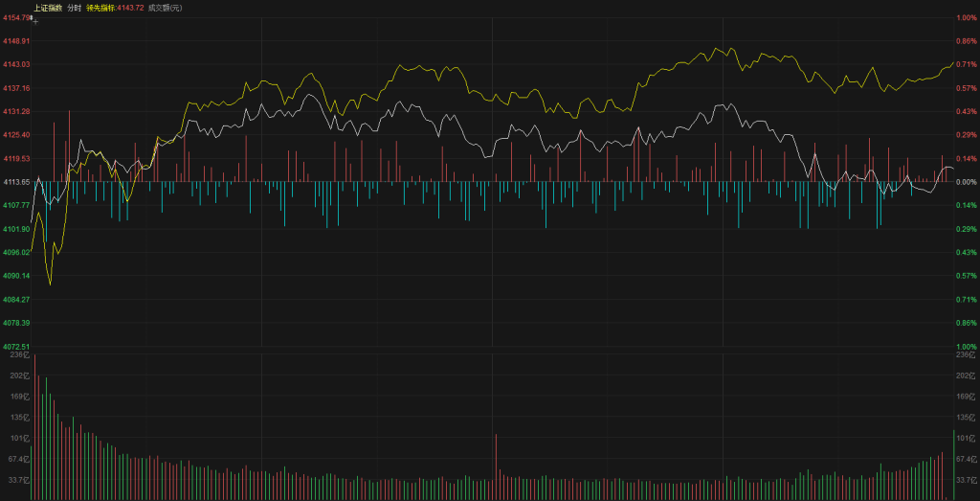This screenshot has width=980, height=501.
Task: Select the 33.7亿 label on right volume axis
Action: [x=967, y=480]
